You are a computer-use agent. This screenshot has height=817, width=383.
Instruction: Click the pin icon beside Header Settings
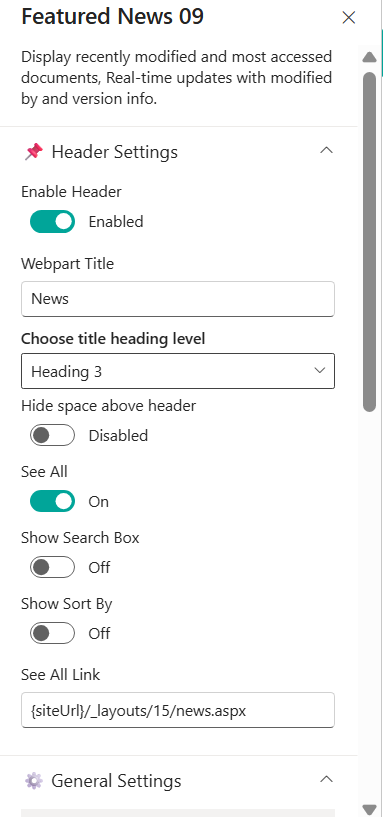coord(34,152)
